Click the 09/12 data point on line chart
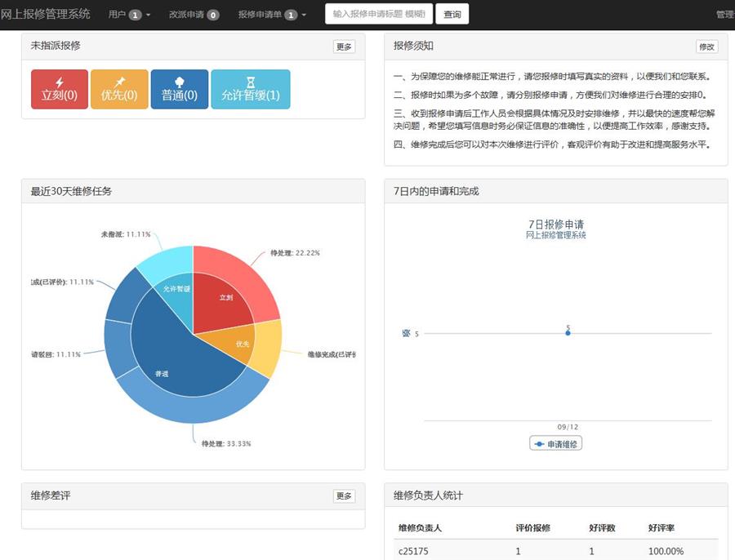Viewport: 735px width, 560px height. [568, 333]
